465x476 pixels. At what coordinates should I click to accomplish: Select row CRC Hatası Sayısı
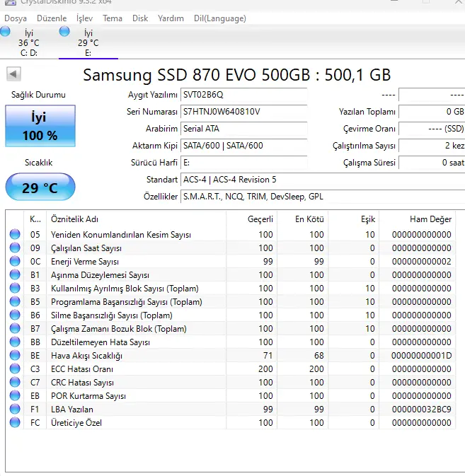click(230, 382)
